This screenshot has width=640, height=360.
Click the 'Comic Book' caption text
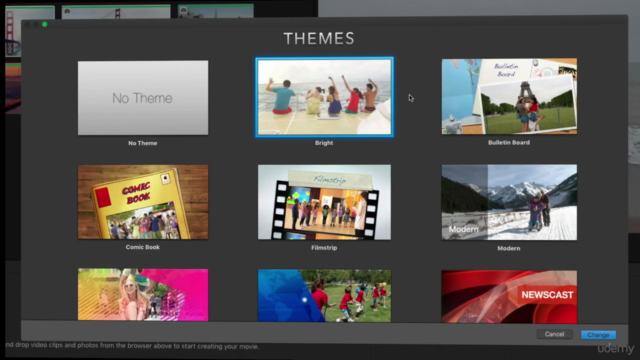(x=142, y=247)
